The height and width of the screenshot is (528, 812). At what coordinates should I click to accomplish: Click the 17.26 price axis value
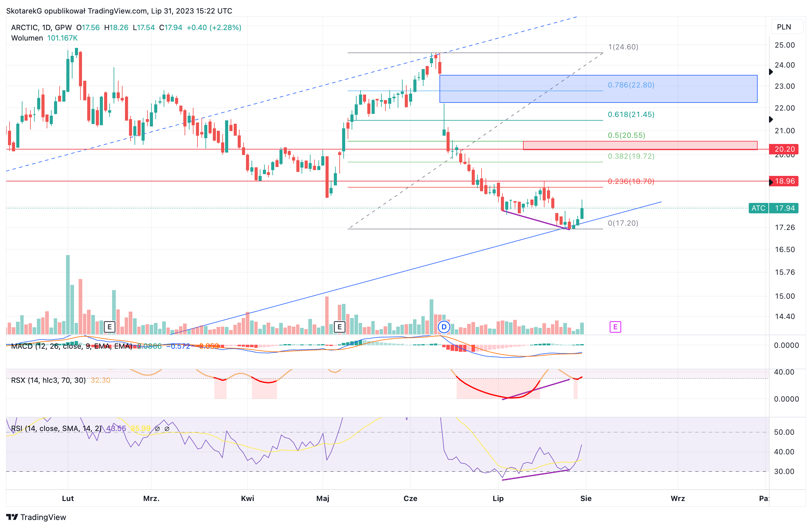785,227
